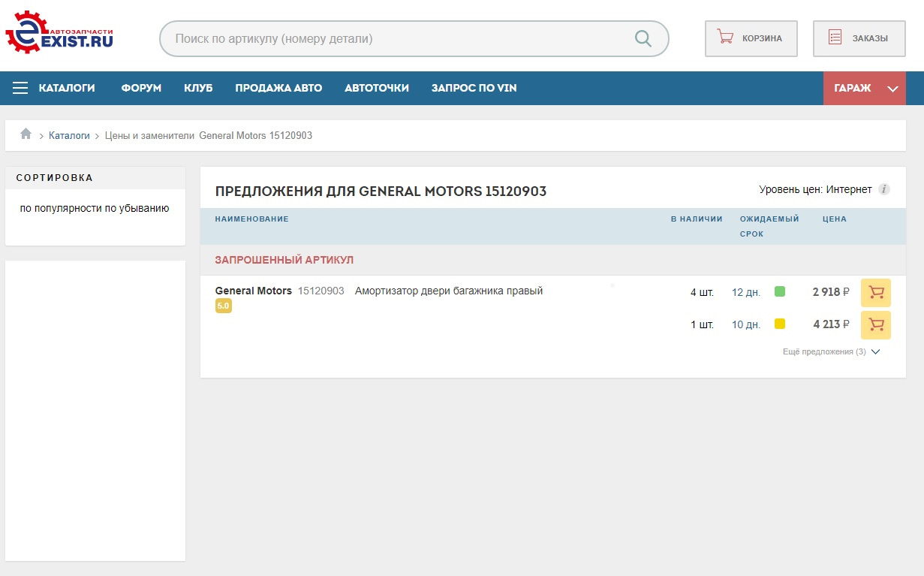
Task: Add the 2 918 ₽ offer to cart
Action: point(876,293)
